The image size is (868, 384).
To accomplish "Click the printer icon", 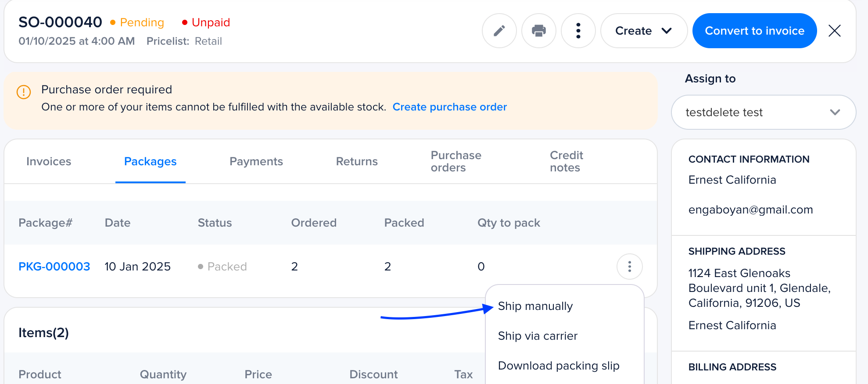I will point(539,31).
